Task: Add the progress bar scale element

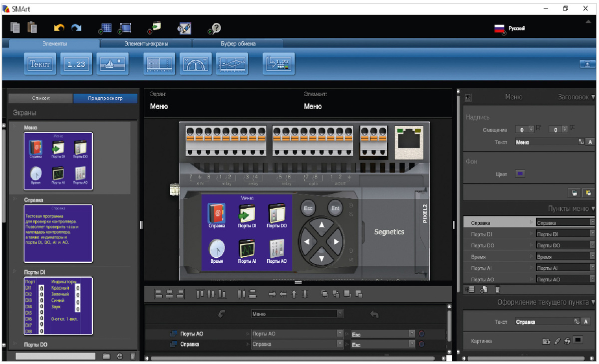Action: (x=159, y=64)
